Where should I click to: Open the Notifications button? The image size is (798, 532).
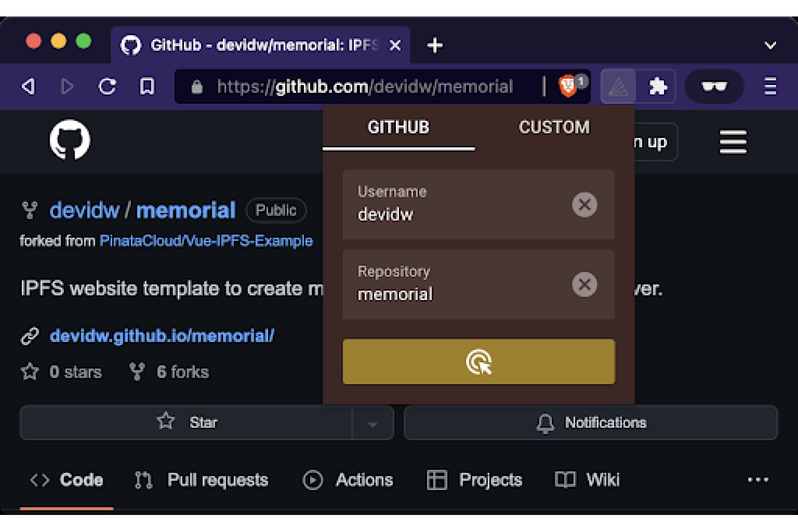591,423
